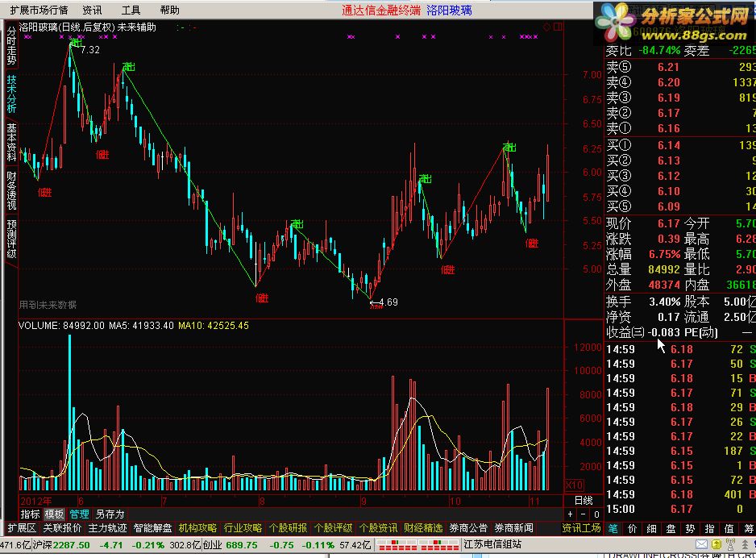Click the red dotted market-breadth indicator

point(418,545)
